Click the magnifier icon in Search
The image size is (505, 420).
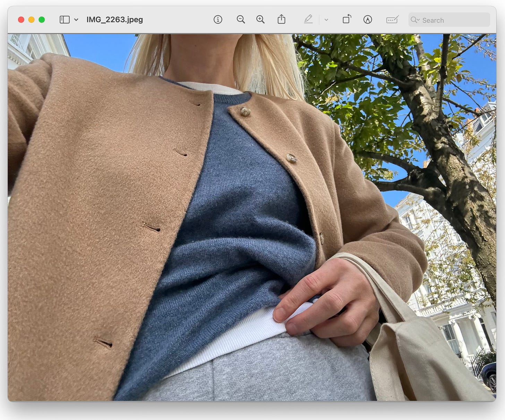tap(414, 20)
